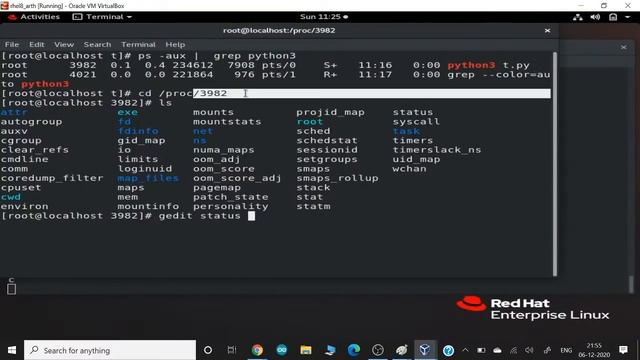Close the window behind the terminal

coord(623,47)
